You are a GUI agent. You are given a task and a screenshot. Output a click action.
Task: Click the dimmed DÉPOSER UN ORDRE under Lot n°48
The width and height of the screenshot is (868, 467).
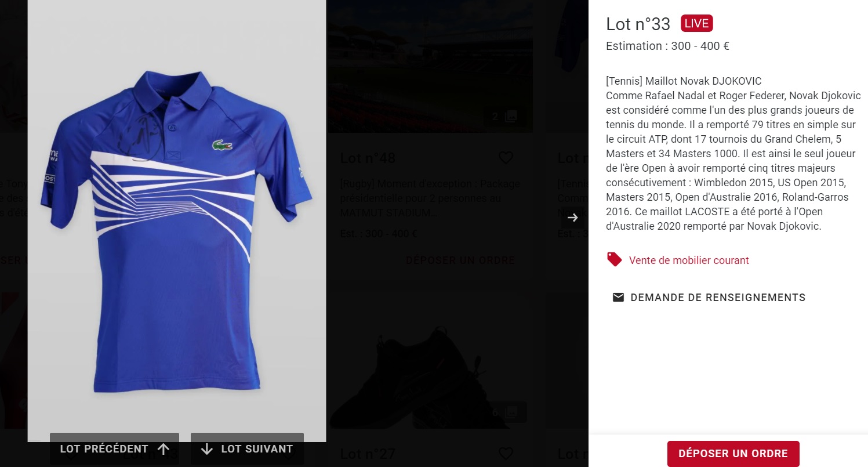tap(460, 260)
